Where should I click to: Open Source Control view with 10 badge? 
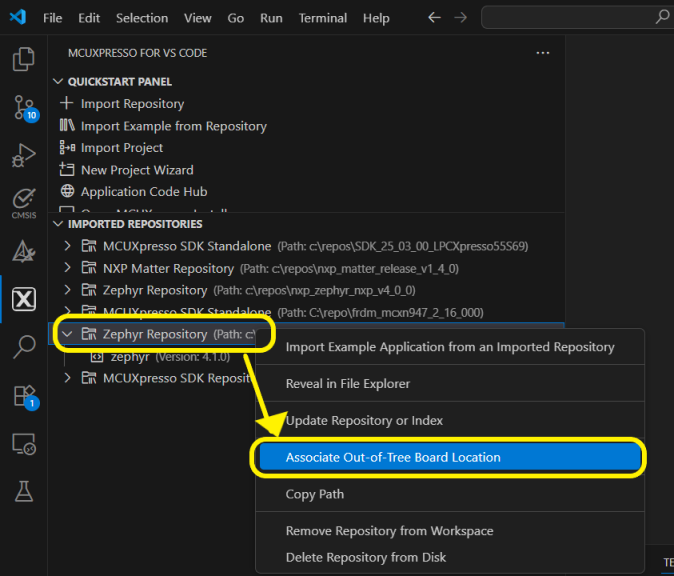[23, 107]
